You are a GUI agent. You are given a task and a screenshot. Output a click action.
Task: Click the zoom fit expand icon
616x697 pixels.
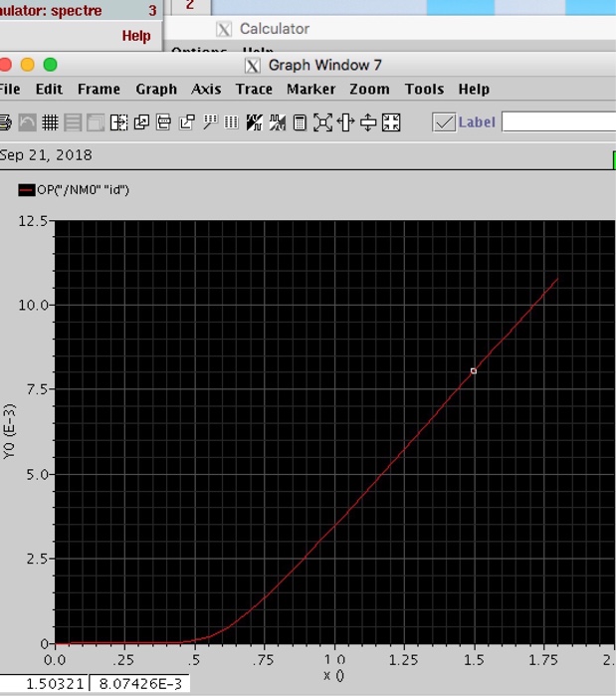click(x=322, y=122)
